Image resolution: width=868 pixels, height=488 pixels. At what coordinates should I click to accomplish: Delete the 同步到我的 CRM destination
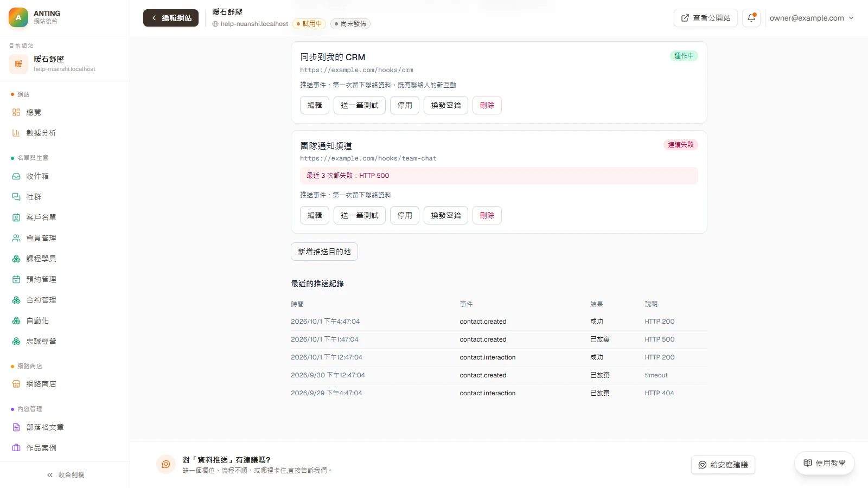click(487, 105)
